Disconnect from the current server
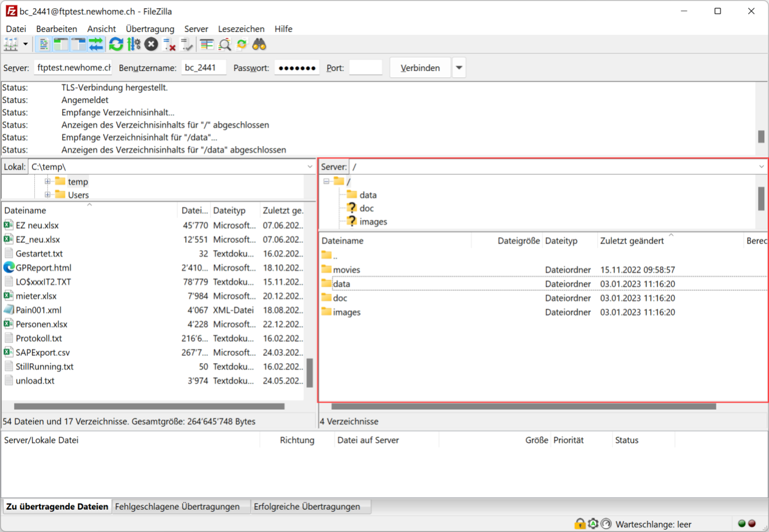 (x=169, y=44)
